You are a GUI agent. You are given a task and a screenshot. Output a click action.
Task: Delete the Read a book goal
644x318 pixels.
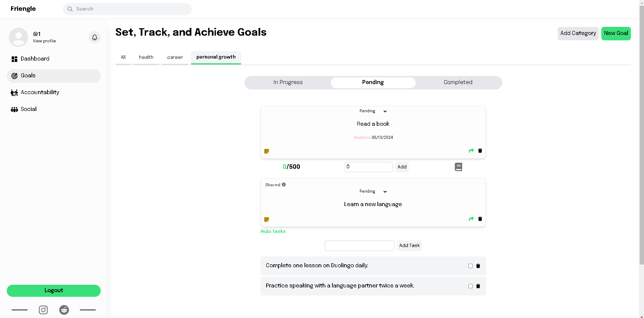click(x=480, y=151)
